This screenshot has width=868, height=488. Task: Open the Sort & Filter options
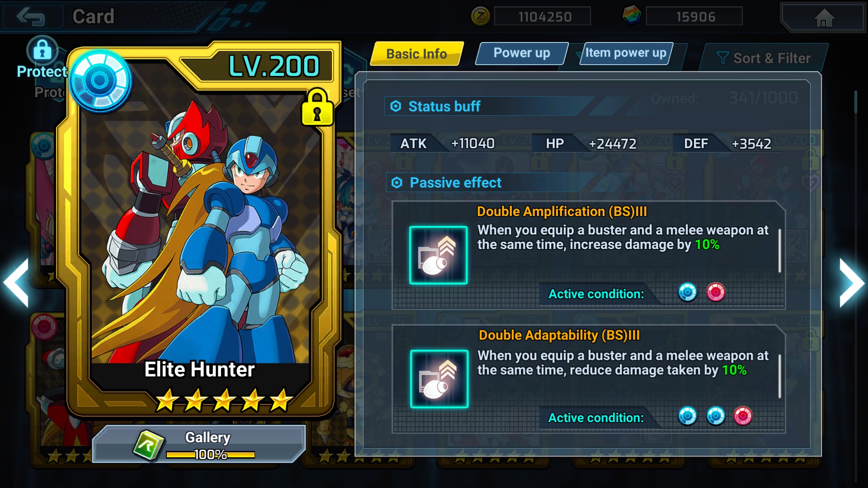764,58
